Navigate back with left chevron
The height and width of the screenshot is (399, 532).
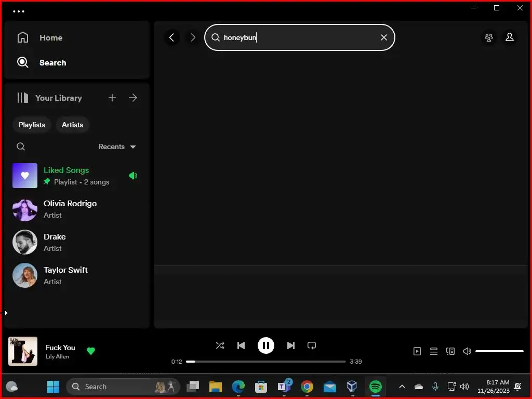[x=172, y=37]
